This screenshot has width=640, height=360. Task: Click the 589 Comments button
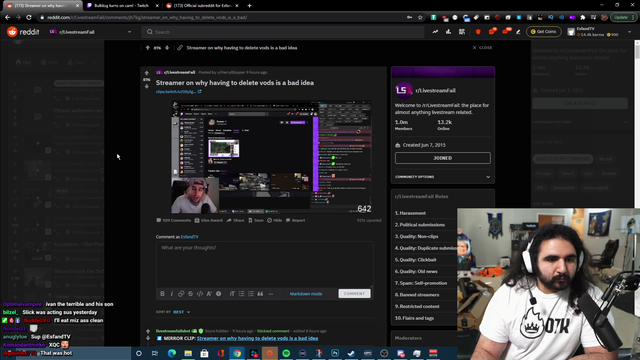173,220
